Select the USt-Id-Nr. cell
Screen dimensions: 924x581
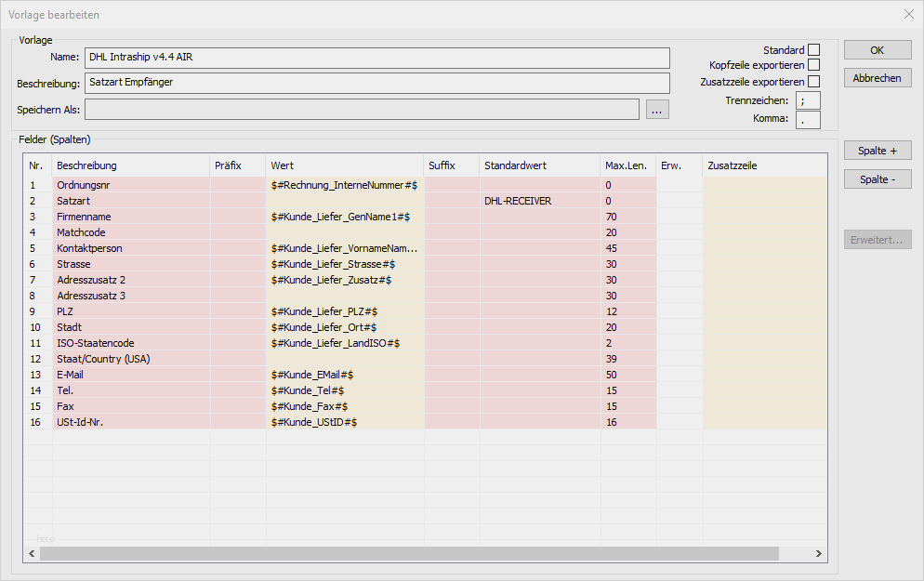[131, 422]
